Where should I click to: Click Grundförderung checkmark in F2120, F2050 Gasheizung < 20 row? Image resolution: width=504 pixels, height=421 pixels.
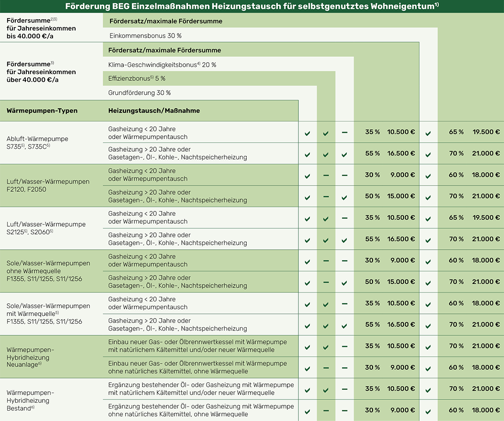(307, 176)
